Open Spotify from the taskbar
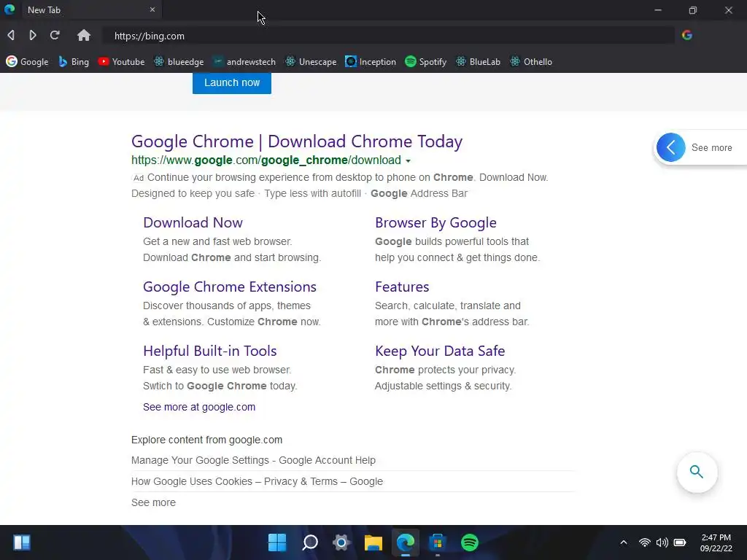 coord(470,542)
